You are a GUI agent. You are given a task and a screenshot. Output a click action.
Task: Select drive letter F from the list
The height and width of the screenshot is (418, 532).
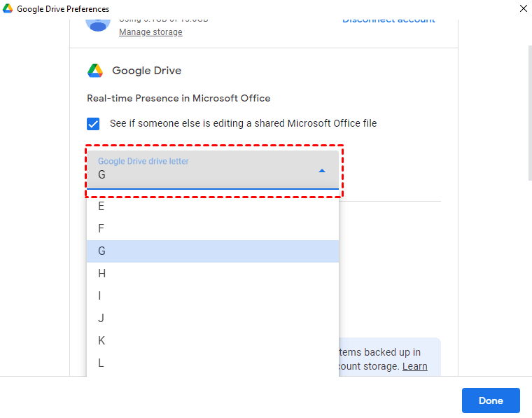coord(213,229)
